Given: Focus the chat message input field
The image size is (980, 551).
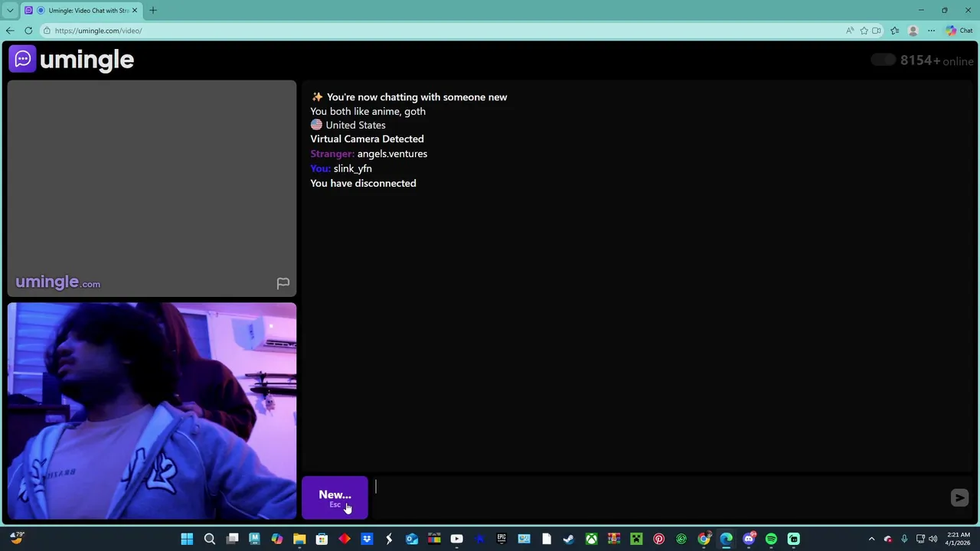Looking at the screenshot, I should (x=660, y=497).
